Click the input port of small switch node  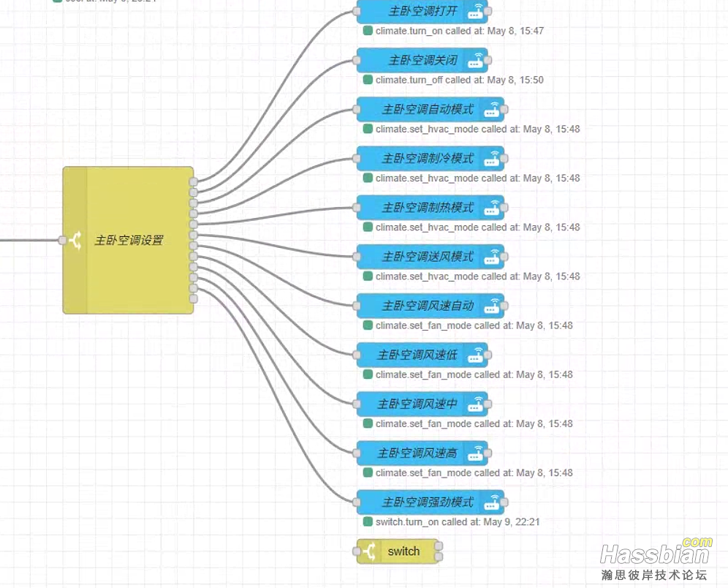click(x=357, y=551)
